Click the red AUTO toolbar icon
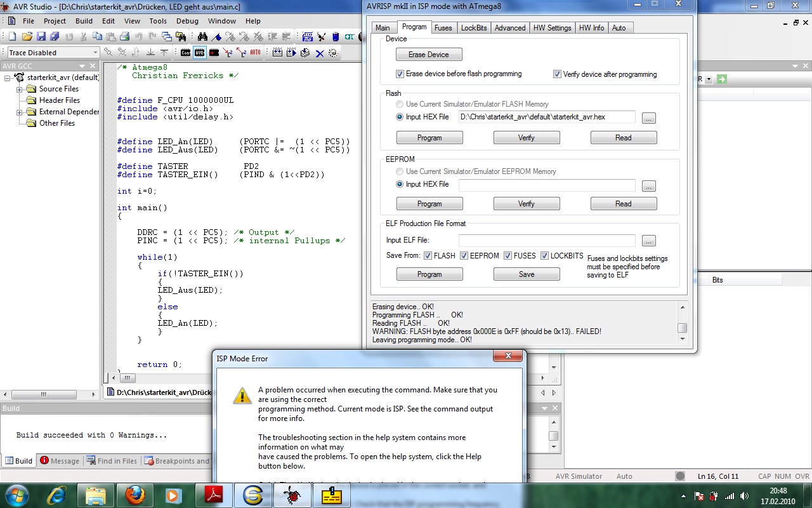Screen dimensions: 812x508 (x=255, y=53)
